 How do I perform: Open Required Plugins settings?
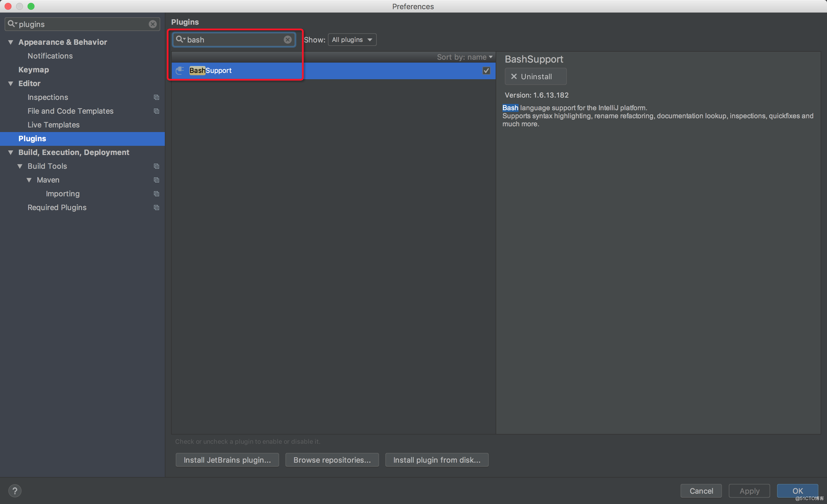click(57, 208)
